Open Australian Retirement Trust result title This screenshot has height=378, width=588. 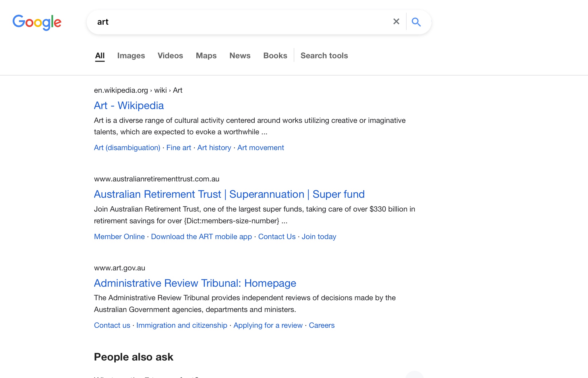229,194
